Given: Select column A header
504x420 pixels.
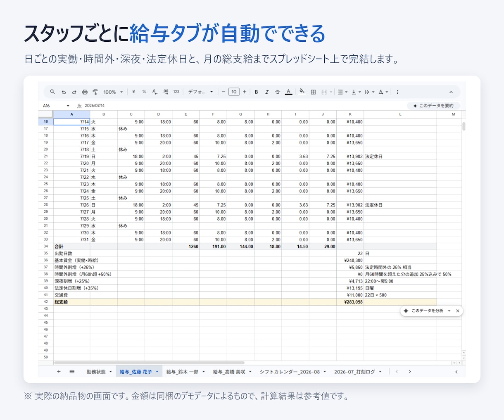Looking at the screenshot, I should [x=72, y=114].
